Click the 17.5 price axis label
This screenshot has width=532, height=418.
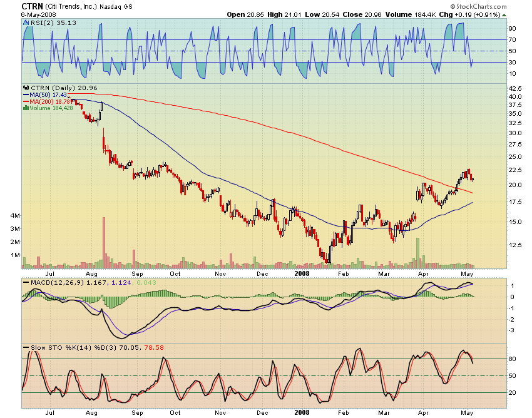click(515, 202)
